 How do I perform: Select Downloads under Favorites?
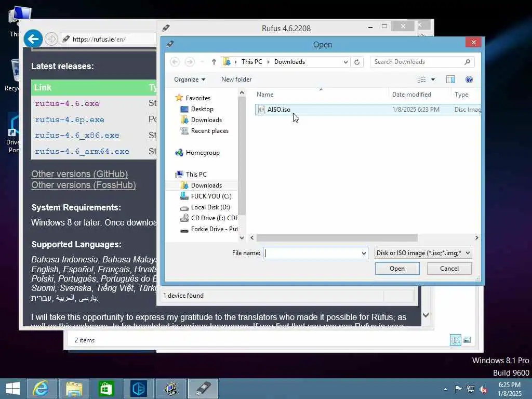pyautogui.click(x=206, y=120)
